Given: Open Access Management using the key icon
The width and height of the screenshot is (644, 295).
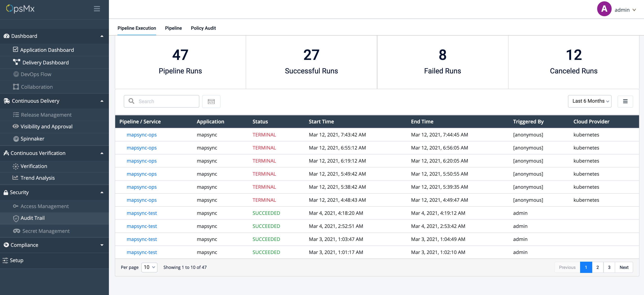Looking at the screenshot, I should point(16,206).
